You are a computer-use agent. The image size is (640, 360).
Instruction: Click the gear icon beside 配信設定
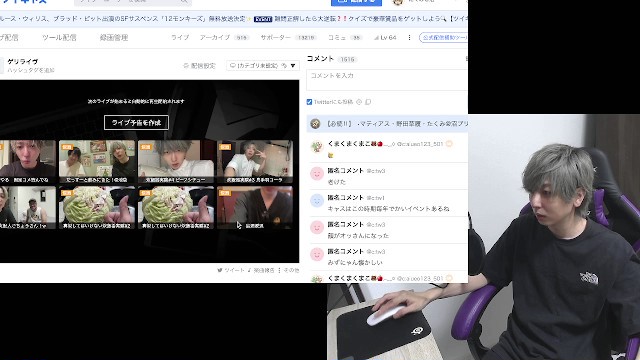186,66
